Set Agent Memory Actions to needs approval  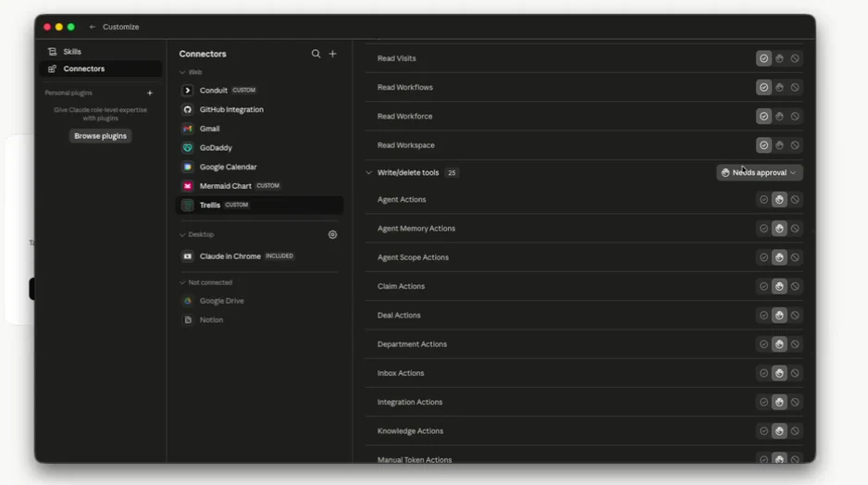click(x=779, y=229)
